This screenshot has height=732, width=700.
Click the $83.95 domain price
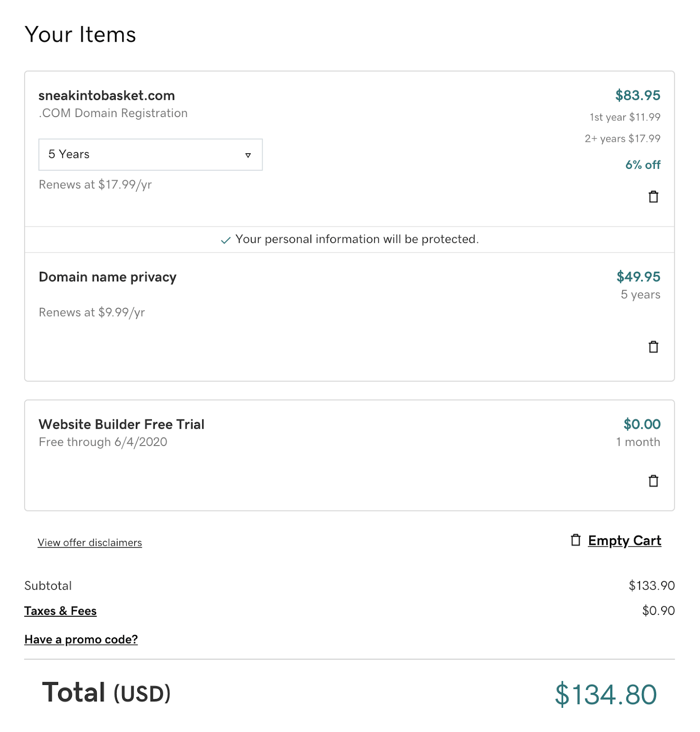(638, 95)
